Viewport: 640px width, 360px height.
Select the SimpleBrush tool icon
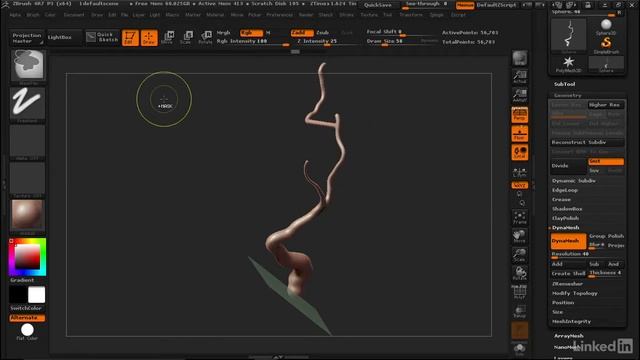(x=606, y=45)
